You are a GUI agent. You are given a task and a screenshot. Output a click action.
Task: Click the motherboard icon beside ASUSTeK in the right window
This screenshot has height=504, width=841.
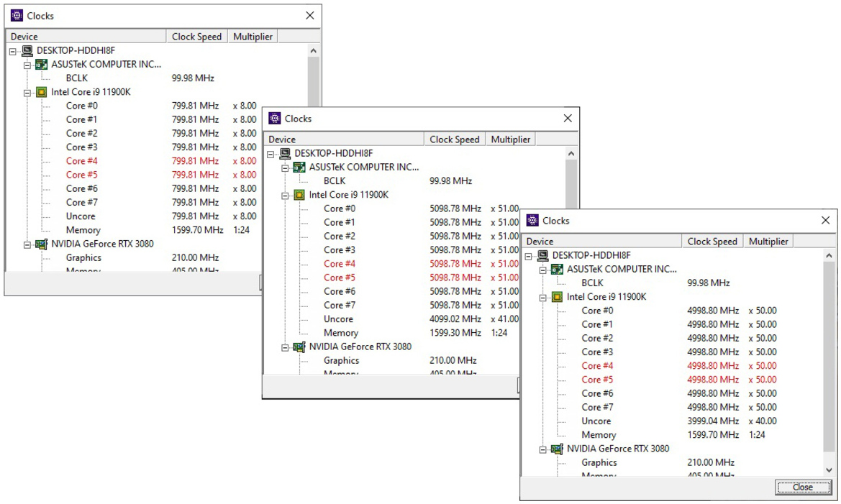[x=558, y=269]
